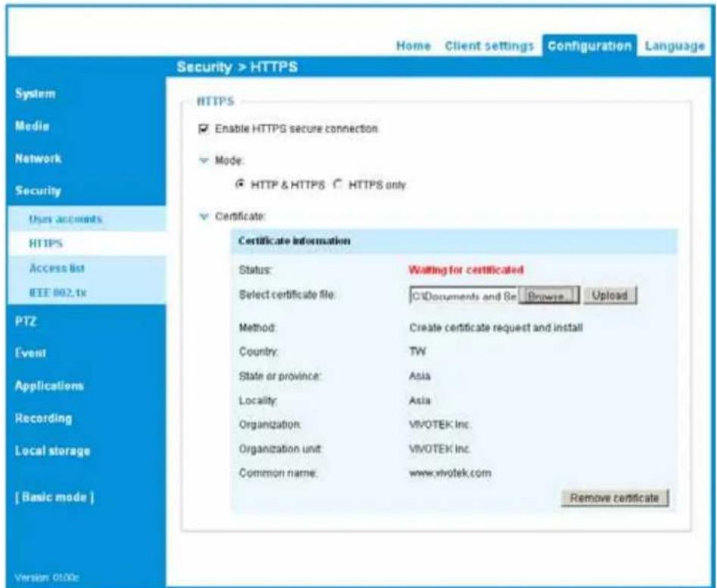
Task: Click the Country value 'TW'
Action: click(417, 352)
